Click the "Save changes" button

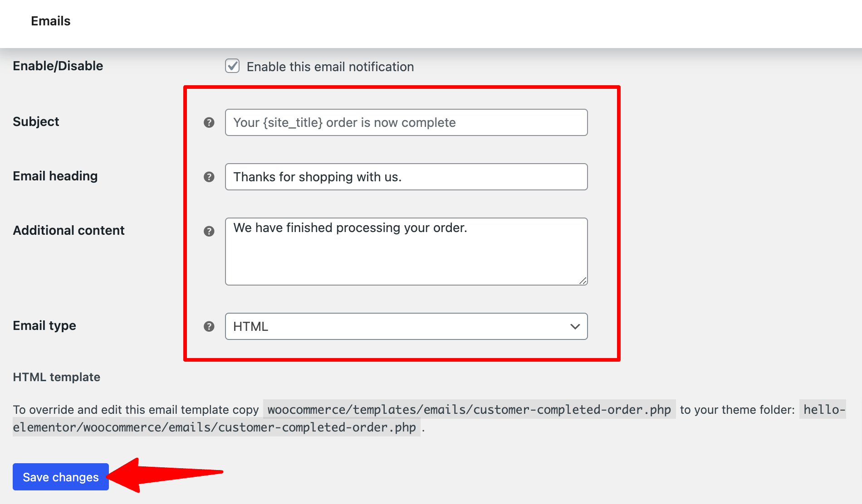point(60,477)
